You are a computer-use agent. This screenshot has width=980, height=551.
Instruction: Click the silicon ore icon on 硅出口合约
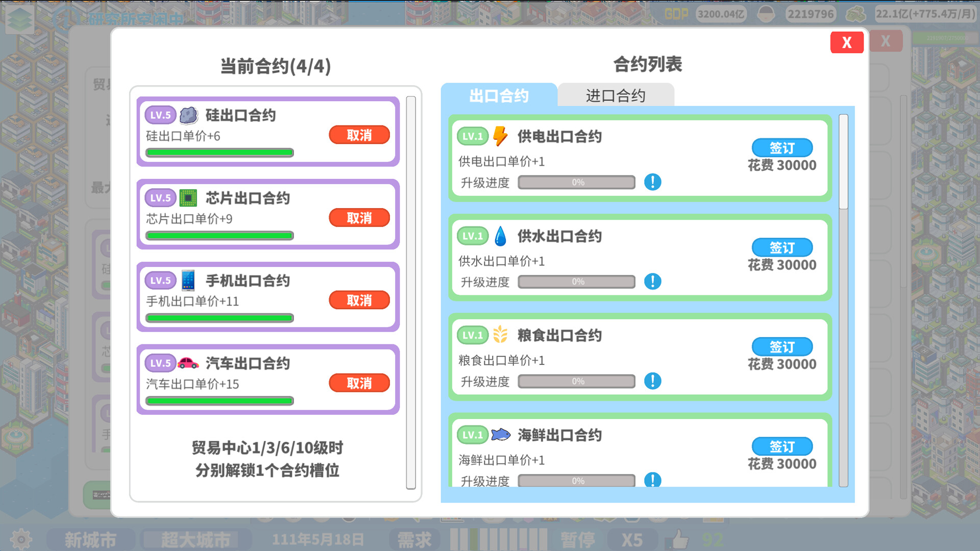pyautogui.click(x=189, y=115)
